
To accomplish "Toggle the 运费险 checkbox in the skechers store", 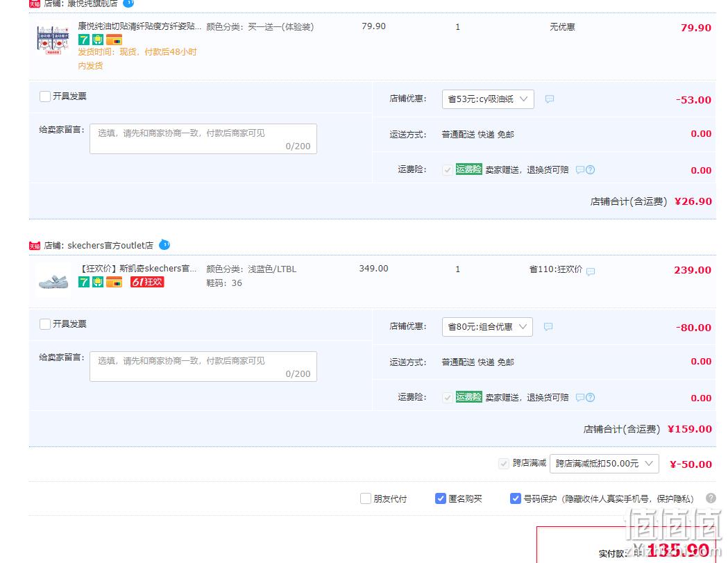I will coord(447,397).
